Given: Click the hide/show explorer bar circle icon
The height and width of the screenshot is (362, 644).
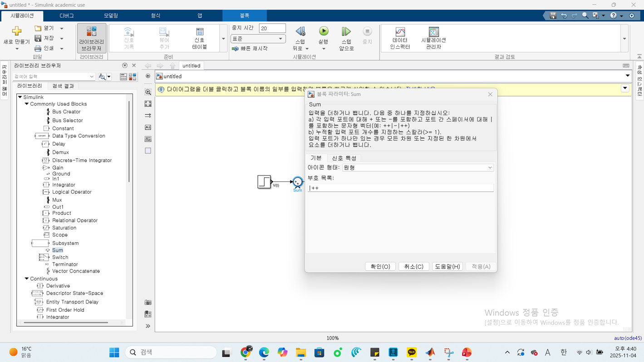Looking at the screenshot, I should click(148, 76).
